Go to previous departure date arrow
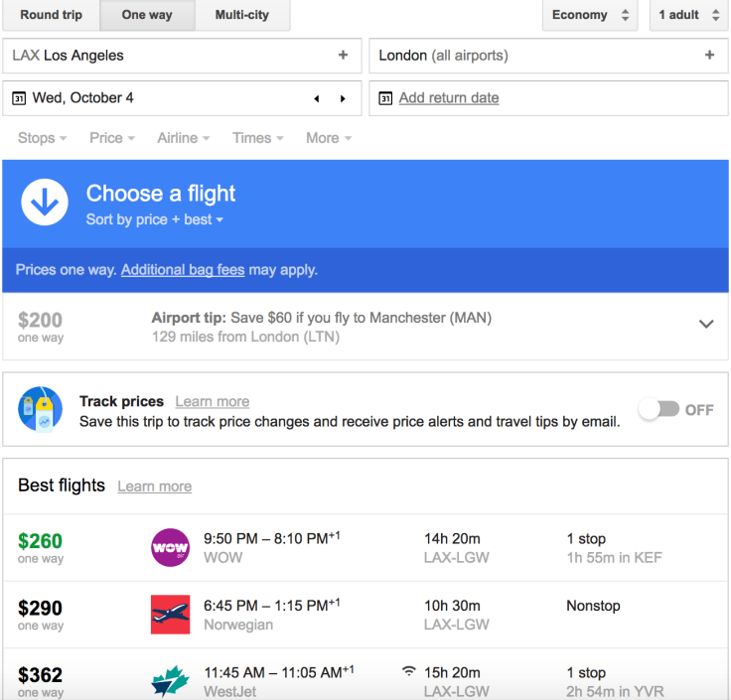 (x=317, y=98)
